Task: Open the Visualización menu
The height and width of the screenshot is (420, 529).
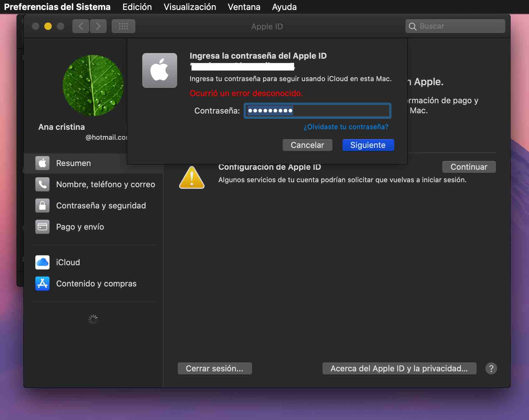Action: click(190, 7)
